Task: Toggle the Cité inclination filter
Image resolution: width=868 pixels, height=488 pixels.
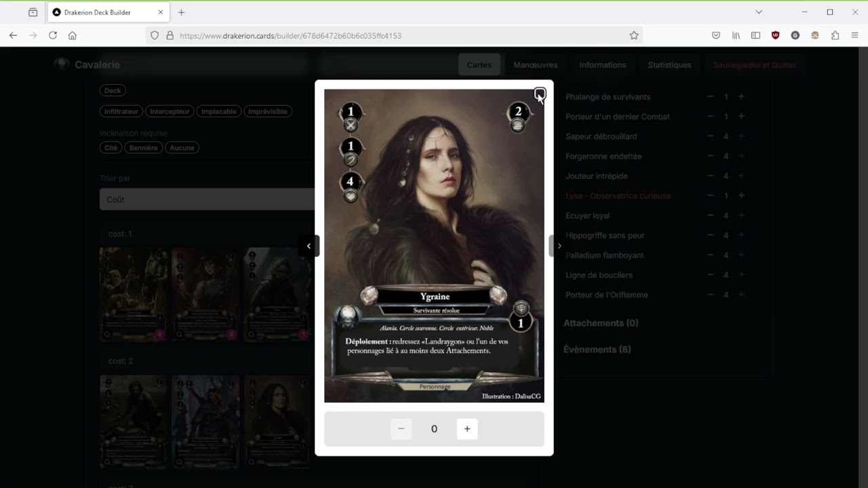Action: click(x=111, y=148)
